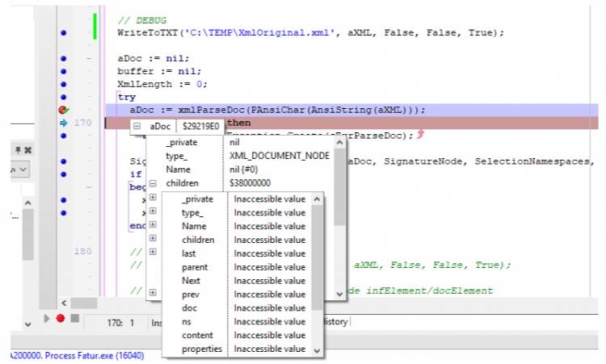
Task: Select the 'Next' row in nested tooltip
Action: point(238,281)
